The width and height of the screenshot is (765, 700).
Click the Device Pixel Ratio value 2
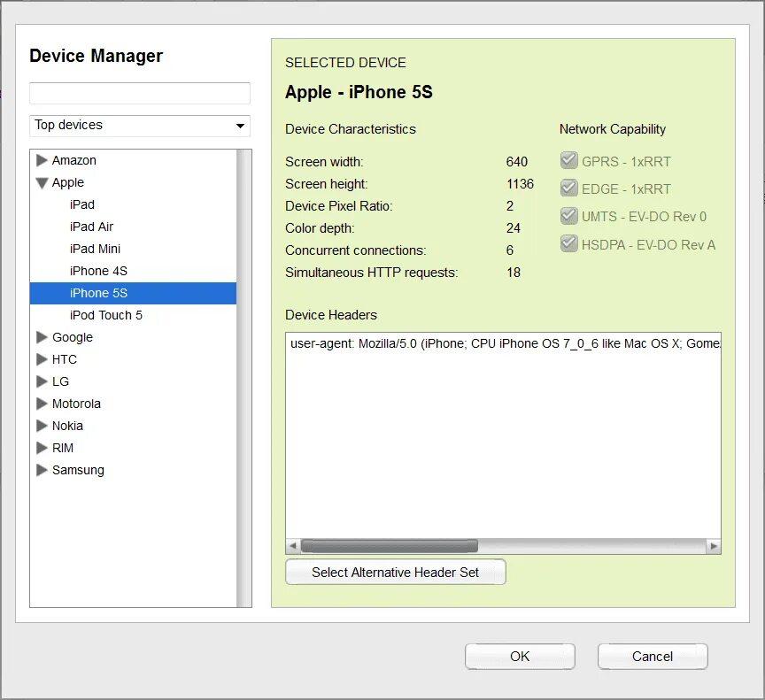pos(510,206)
